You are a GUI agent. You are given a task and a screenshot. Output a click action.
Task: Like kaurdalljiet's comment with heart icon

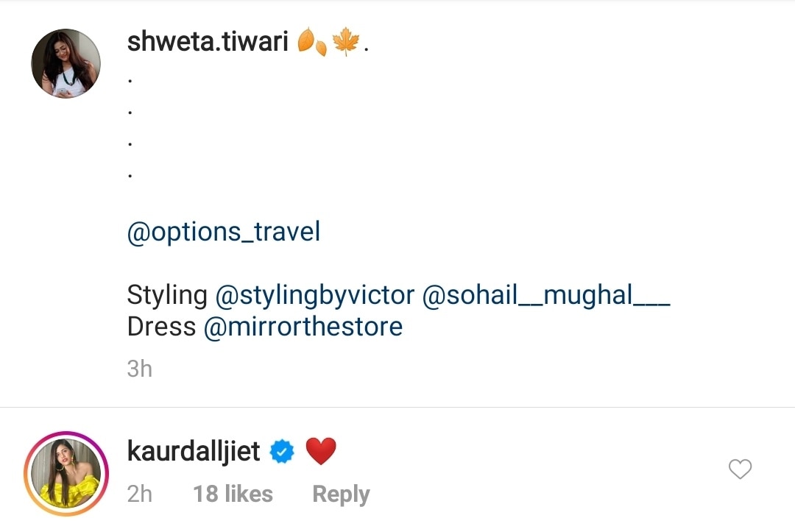(740, 469)
